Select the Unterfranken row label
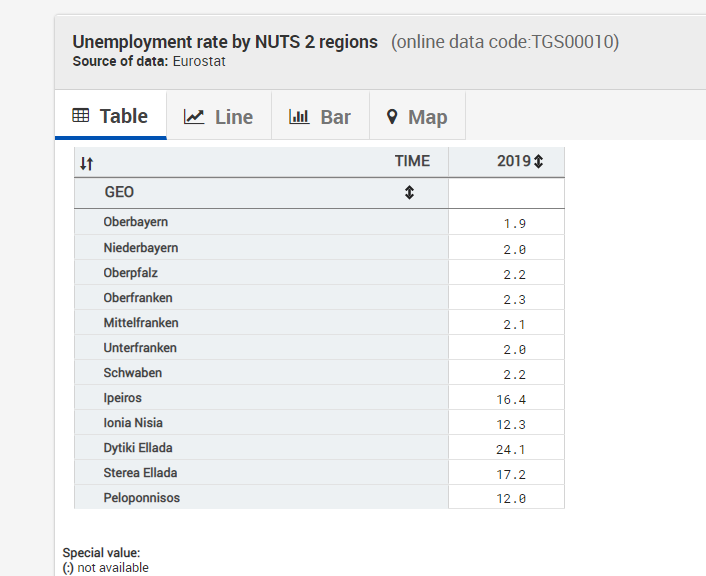Image resolution: width=706 pixels, height=576 pixels. tap(140, 348)
